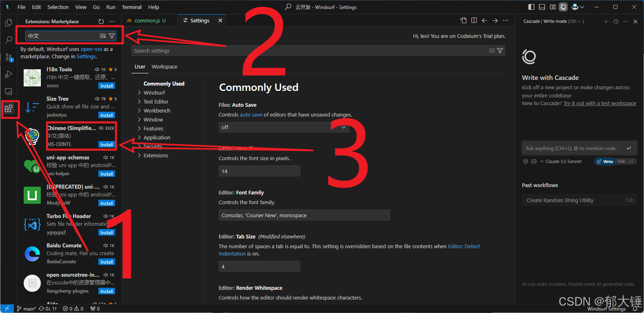Open the Search view in activity bar
The image size is (644, 313).
pyautogui.click(x=9, y=40)
